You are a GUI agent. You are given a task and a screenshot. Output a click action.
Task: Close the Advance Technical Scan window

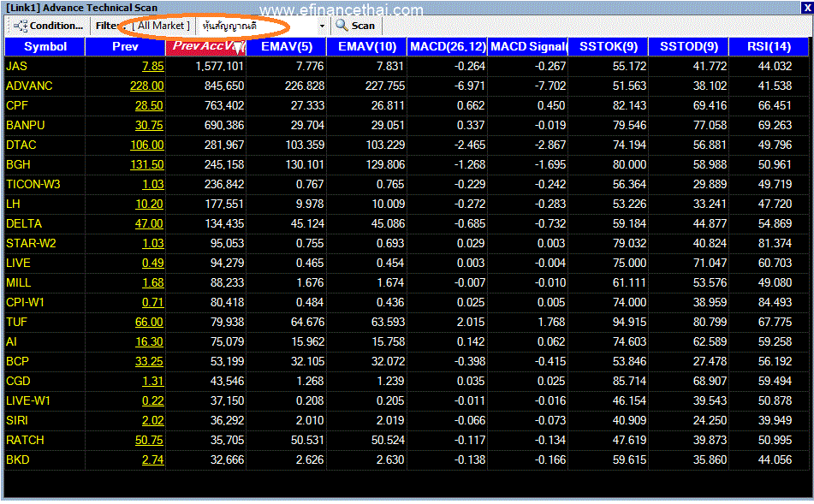(807, 8)
